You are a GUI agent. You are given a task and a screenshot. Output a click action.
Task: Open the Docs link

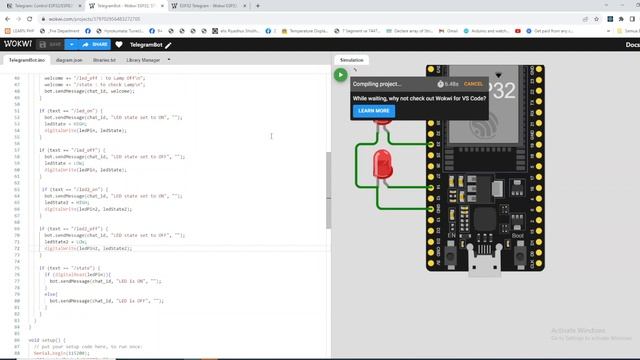pos(632,45)
